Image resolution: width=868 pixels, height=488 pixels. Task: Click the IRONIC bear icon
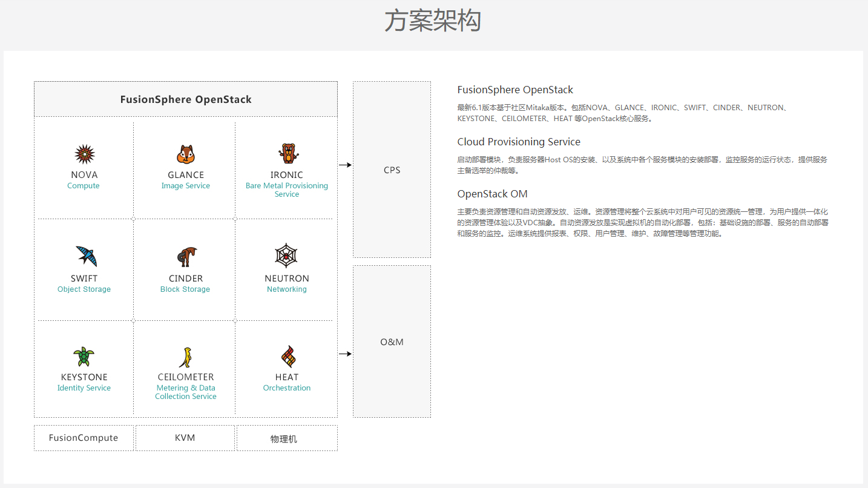click(x=288, y=154)
